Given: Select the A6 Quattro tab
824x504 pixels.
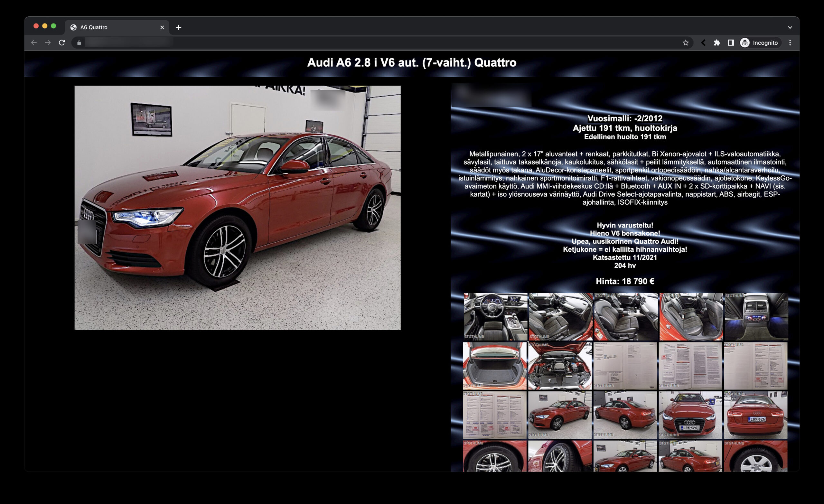Looking at the screenshot, I should tap(117, 27).
